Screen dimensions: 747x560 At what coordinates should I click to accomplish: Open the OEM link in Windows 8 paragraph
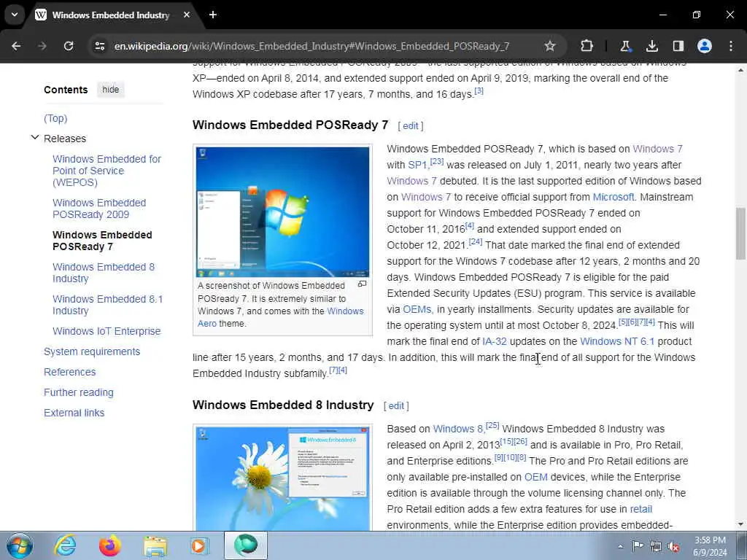coord(535,477)
